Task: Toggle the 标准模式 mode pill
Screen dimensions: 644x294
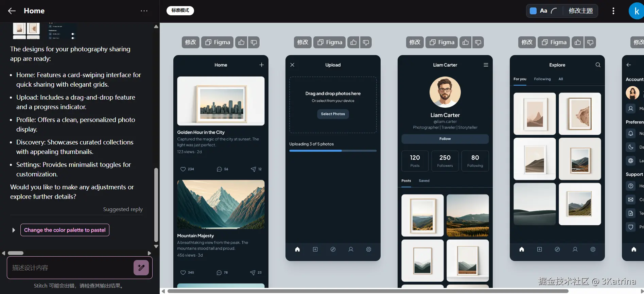Action: 180,11
